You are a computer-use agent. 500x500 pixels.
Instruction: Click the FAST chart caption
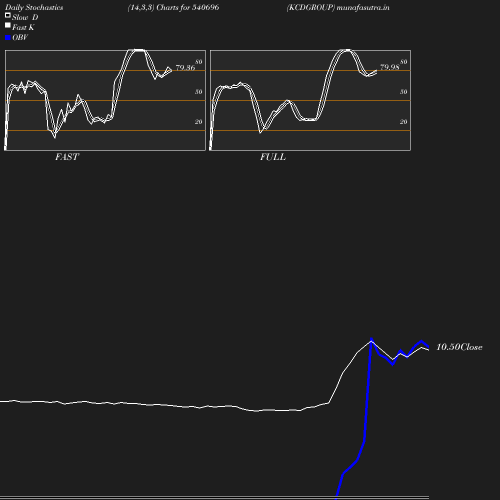pyautogui.click(x=67, y=157)
